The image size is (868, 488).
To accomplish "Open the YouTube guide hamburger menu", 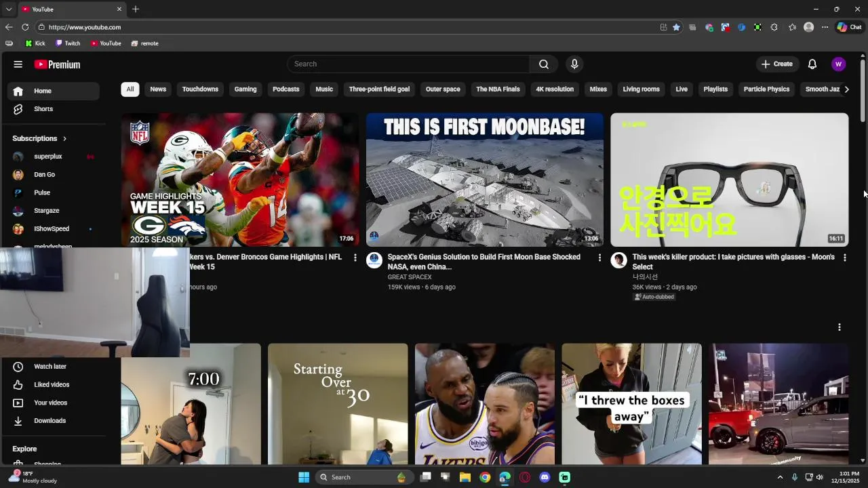I will pyautogui.click(x=18, y=64).
